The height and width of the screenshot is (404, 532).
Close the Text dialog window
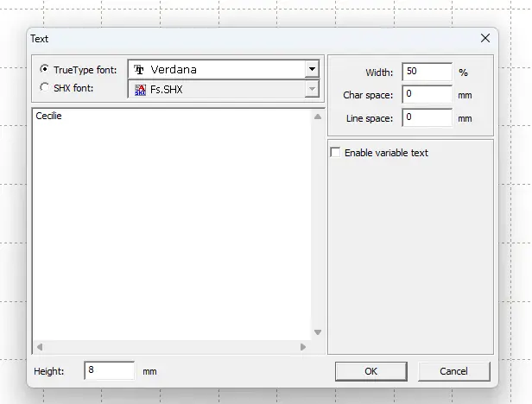point(485,38)
